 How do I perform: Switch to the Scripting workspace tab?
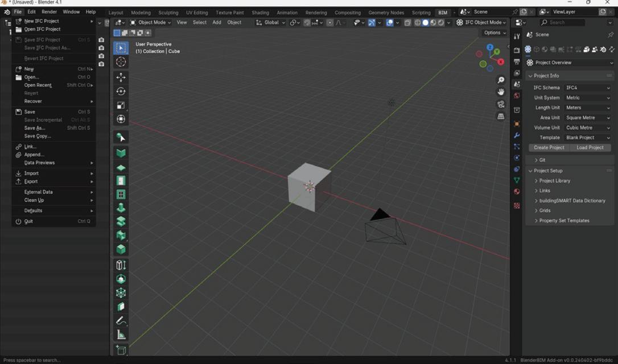[x=421, y=13]
